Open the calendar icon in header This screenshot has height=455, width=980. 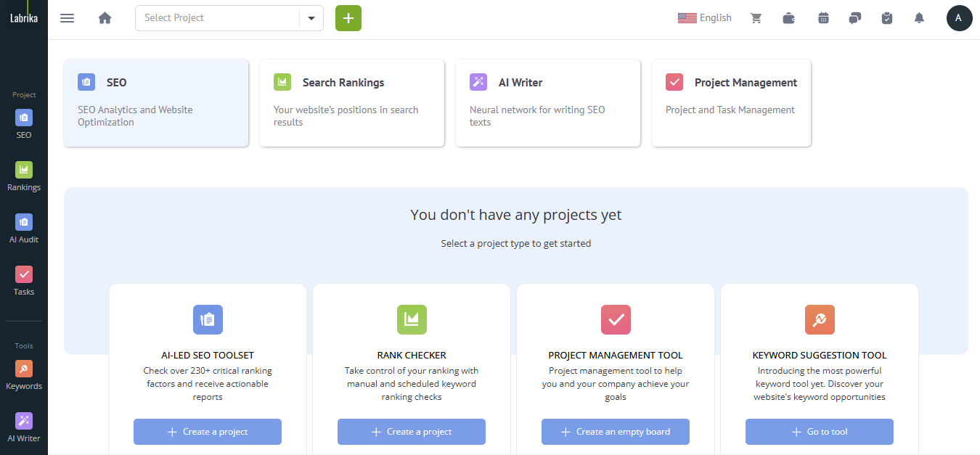point(823,18)
